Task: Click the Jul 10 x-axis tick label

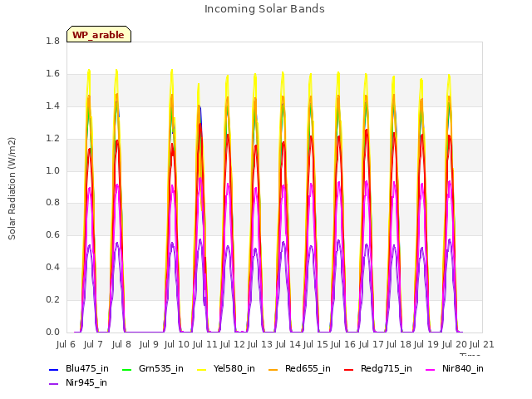Action: pos(177,345)
